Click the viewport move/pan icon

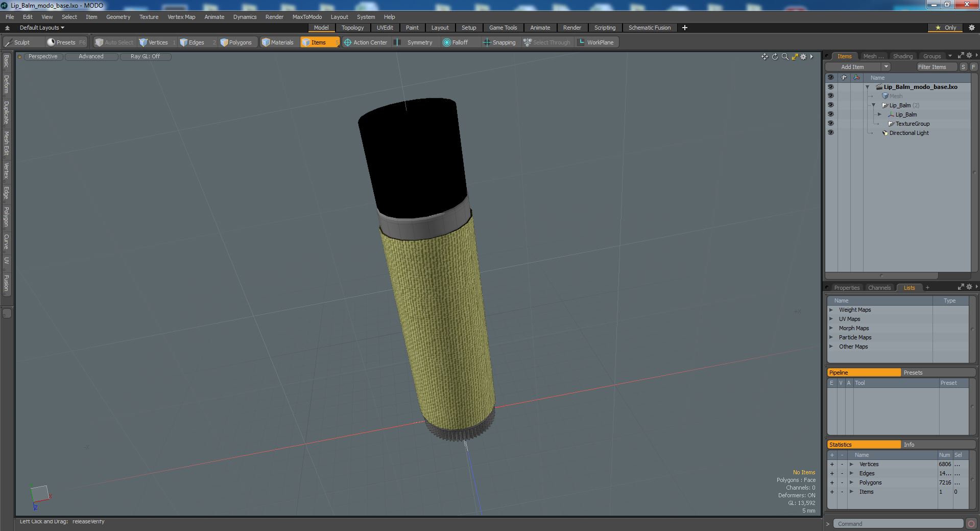tap(764, 57)
